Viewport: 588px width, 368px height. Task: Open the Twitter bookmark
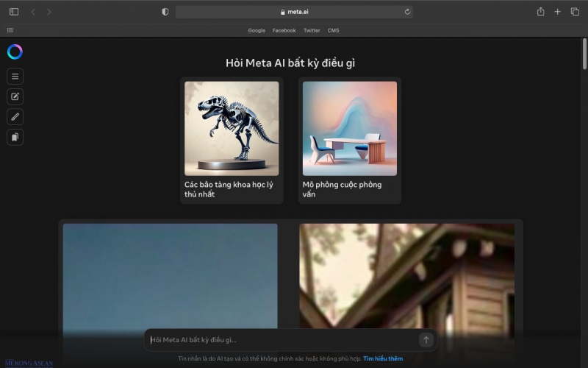pyautogui.click(x=312, y=30)
